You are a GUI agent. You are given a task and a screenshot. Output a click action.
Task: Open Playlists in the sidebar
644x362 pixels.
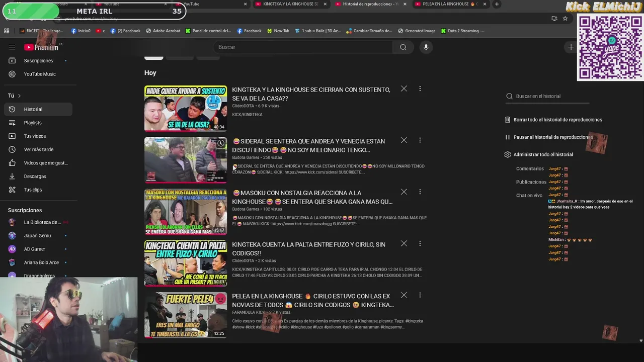point(38,123)
